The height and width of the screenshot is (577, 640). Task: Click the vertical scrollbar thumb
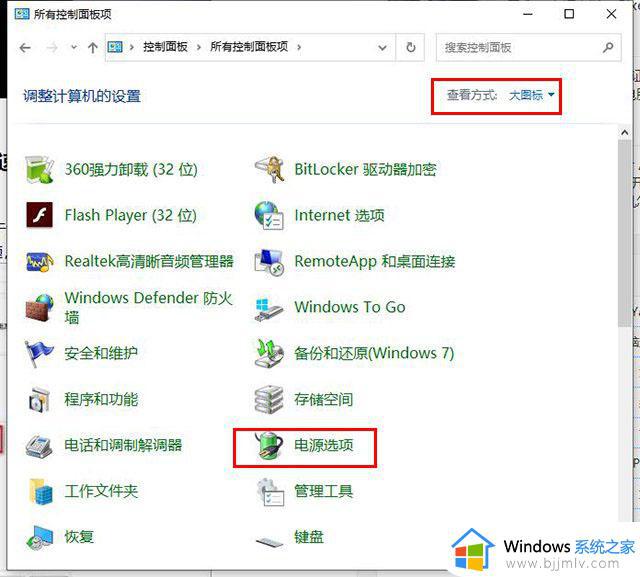[624, 234]
